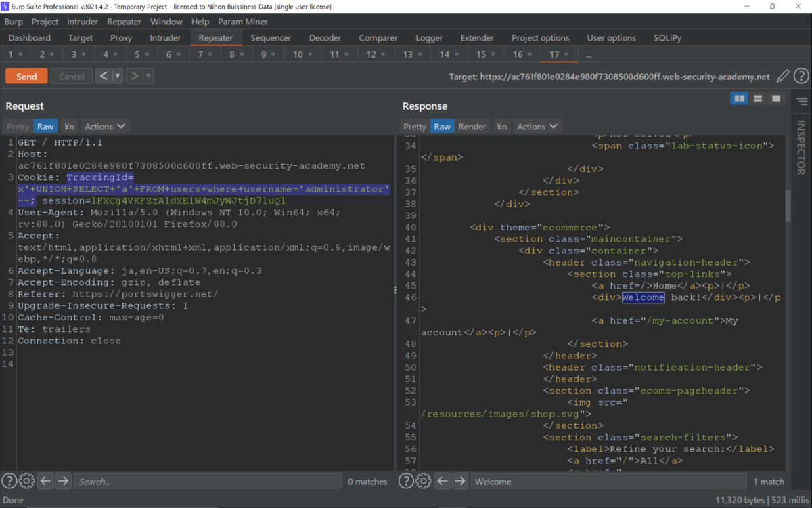Open request search settings gear
Screen dimensions: 812x508
[x=26, y=481]
